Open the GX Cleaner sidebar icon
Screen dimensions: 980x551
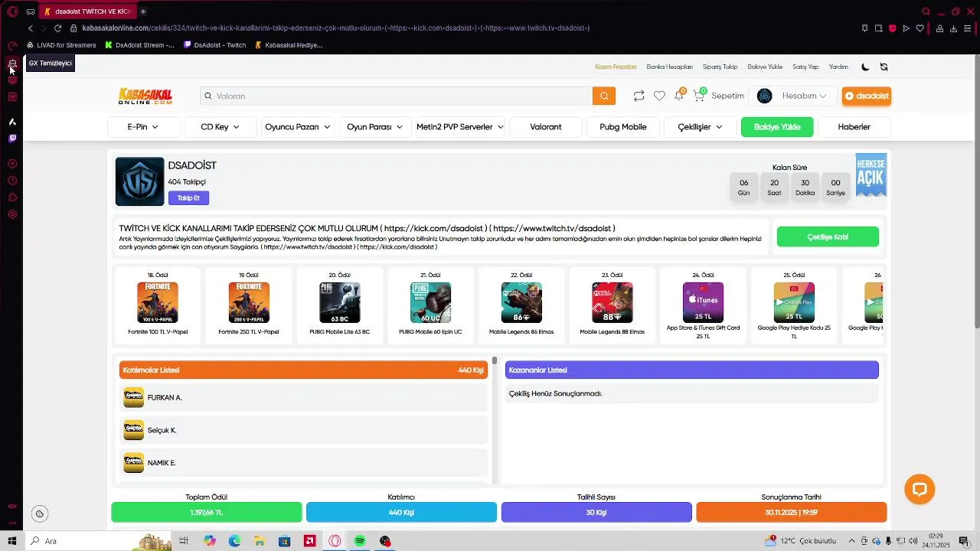[12, 64]
